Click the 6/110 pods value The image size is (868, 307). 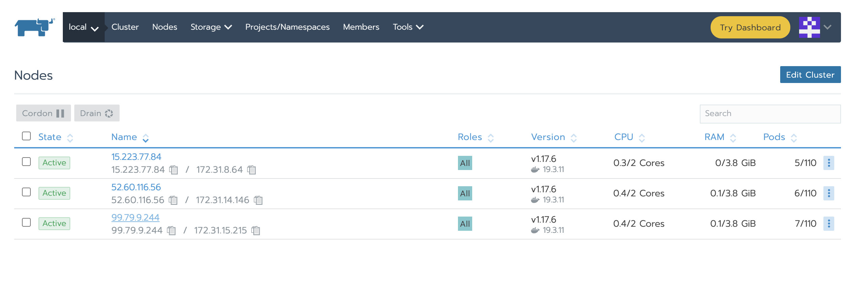[x=806, y=193]
